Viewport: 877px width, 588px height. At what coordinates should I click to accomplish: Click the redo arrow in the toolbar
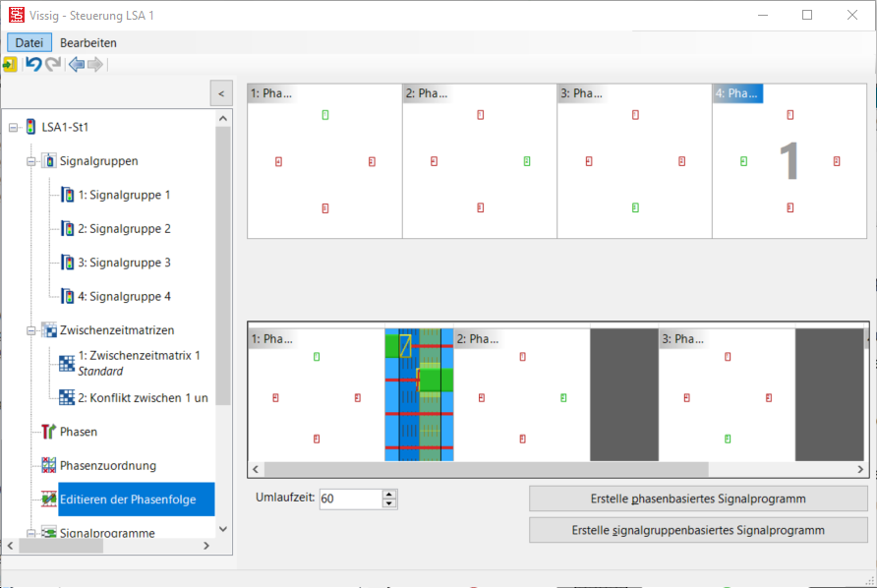coord(53,64)
